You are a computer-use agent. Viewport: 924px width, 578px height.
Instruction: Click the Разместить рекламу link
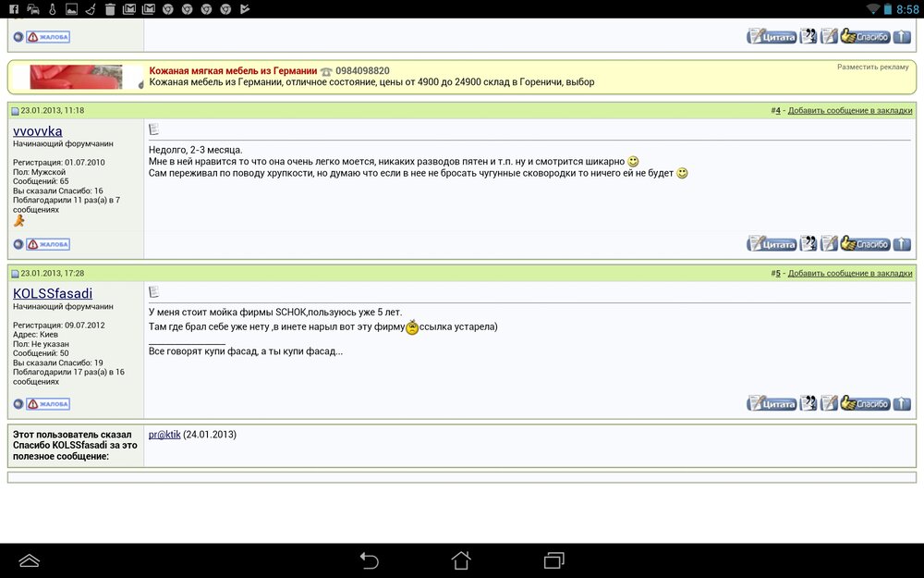click(x=874, y=67)
